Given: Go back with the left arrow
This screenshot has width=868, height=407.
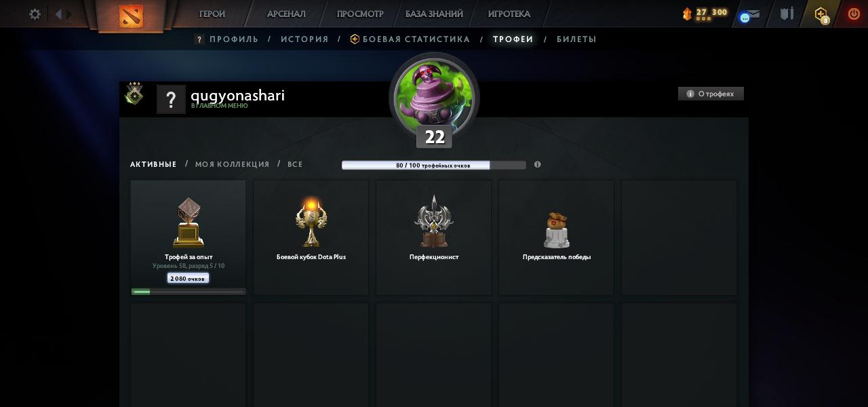Looking at the screenshot, I should point(58,14).
